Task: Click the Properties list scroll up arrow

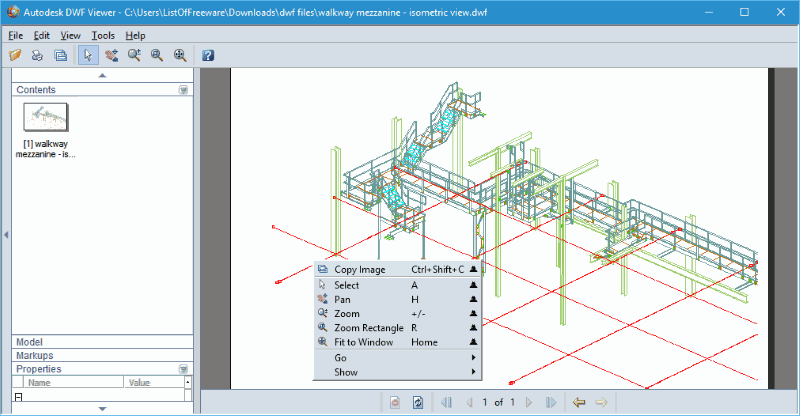Action: [188, 382]
